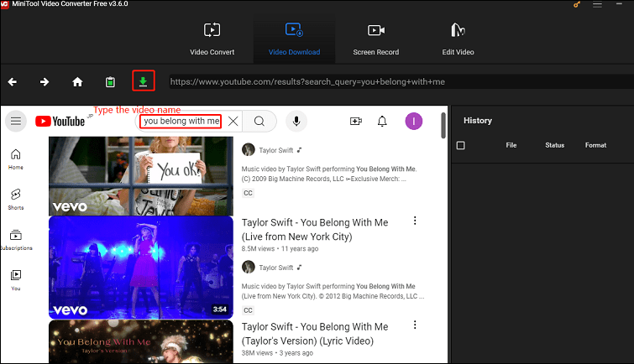
Task: Click the Format column header
Action: (x=595, y=145)
